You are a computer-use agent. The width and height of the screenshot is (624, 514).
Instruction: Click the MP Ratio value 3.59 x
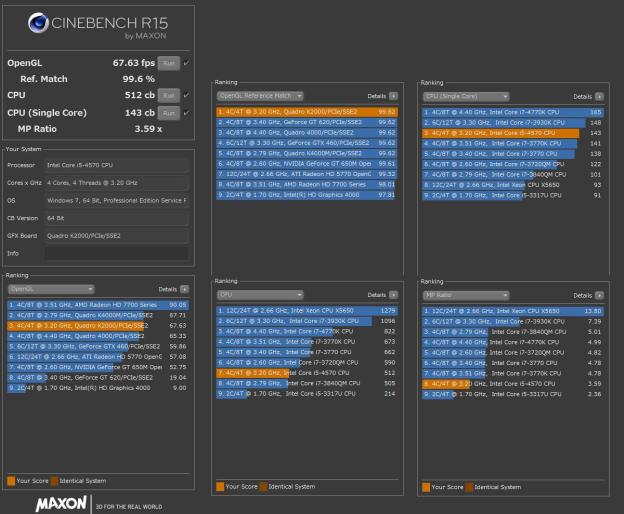[x=148, y=129]
